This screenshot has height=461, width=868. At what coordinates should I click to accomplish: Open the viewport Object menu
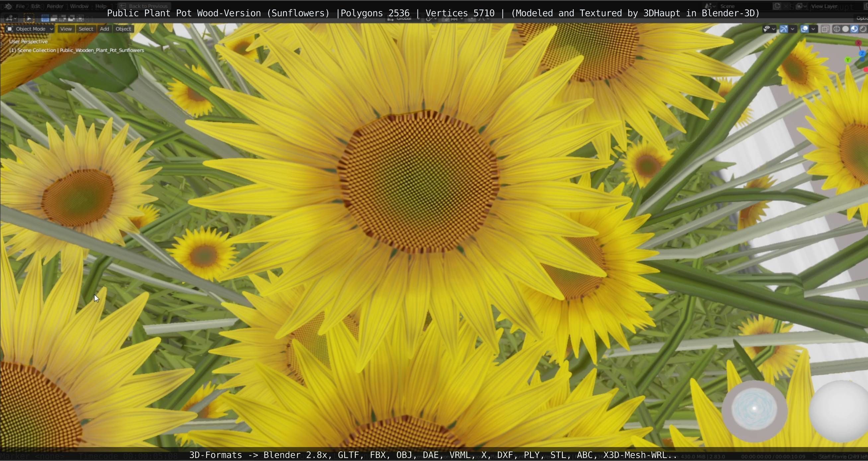123,29
